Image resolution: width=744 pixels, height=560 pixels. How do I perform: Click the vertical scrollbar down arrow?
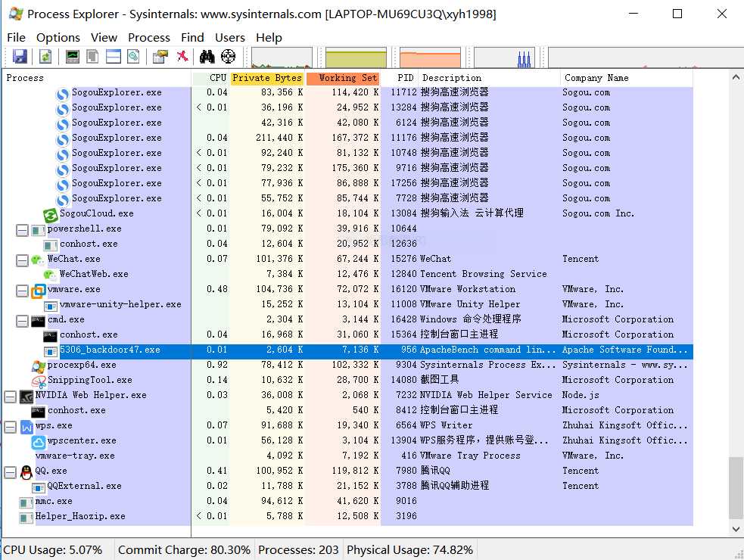[x=736, y=529]
